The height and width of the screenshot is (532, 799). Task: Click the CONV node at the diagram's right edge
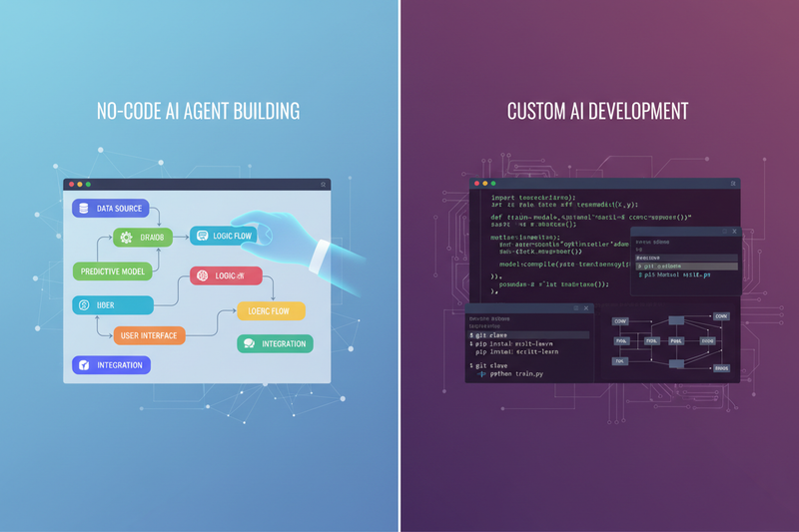point(721,316)
